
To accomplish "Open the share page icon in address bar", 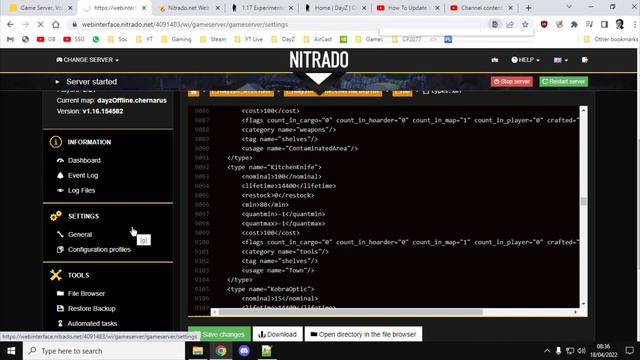I will 510,24.
